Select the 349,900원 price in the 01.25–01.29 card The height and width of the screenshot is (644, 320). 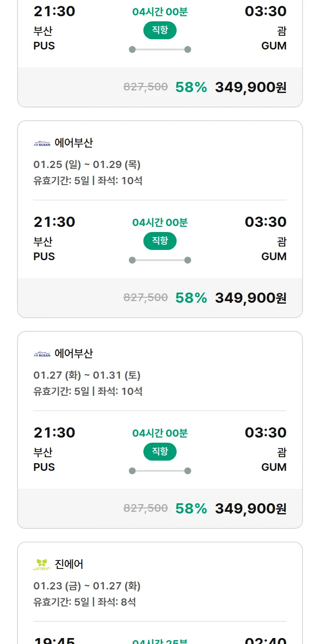250,298
